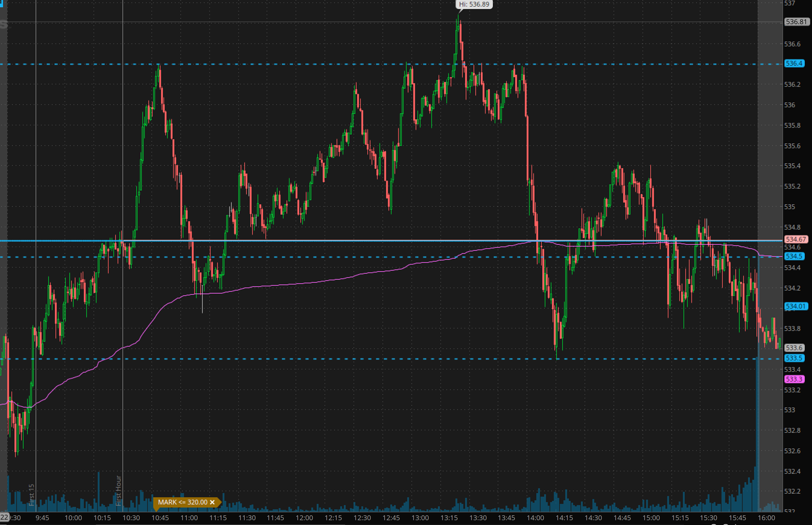Select the 534.67 red price tag
812x525 pixels.
point(796,239)
